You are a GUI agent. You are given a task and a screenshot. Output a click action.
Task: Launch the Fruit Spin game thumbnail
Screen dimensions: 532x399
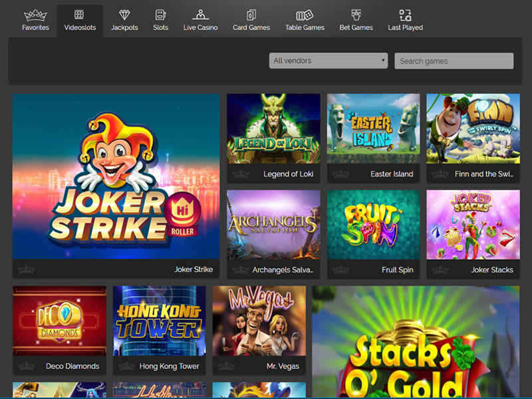pyautogui.click(x=373, y=225)
